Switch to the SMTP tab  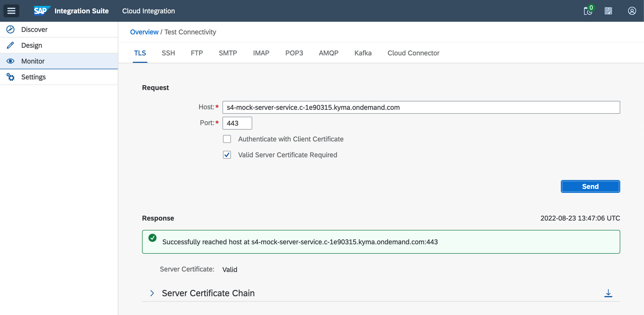(x=228, y=53)
